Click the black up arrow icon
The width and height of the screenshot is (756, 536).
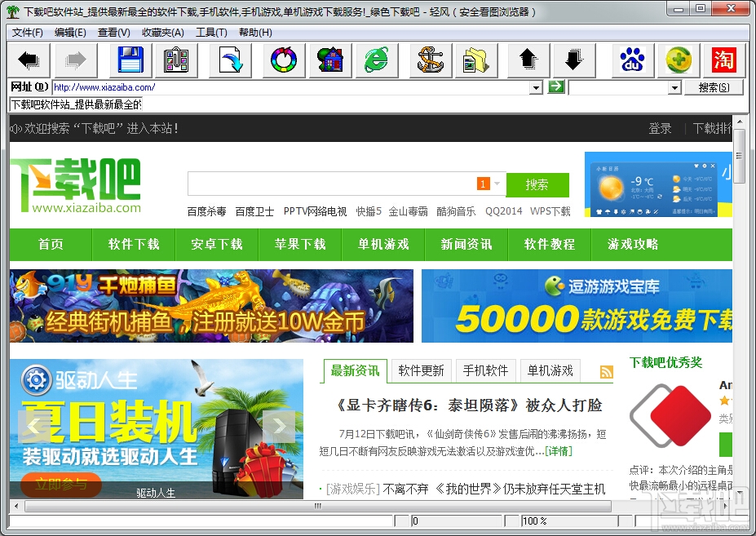[529, 60]
